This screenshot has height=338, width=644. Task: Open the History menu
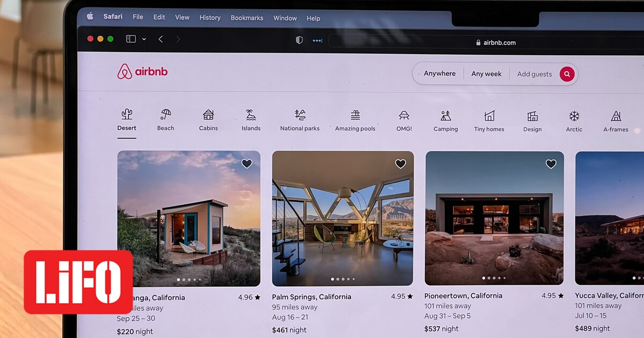pos(210,17)
